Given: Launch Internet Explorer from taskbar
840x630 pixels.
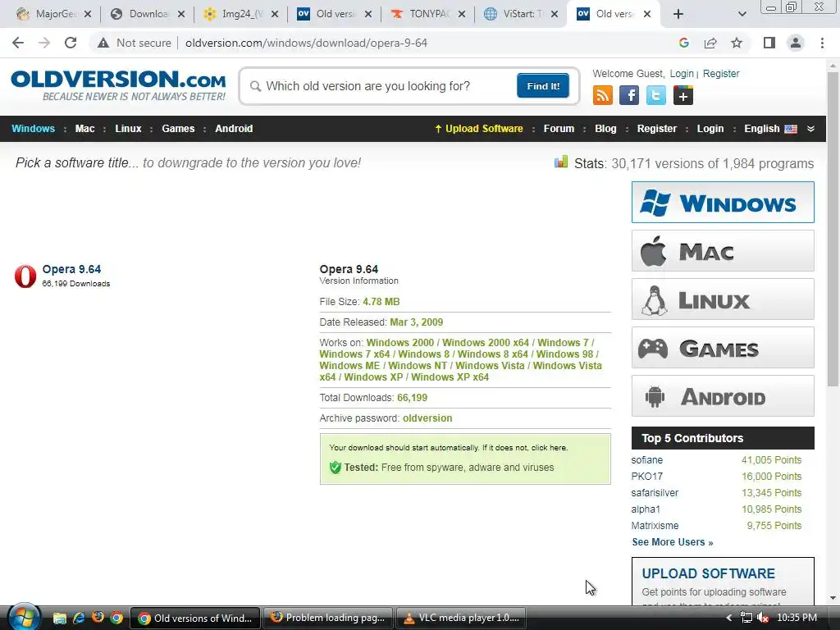Looking at the screenshot, I should [79, 618].
